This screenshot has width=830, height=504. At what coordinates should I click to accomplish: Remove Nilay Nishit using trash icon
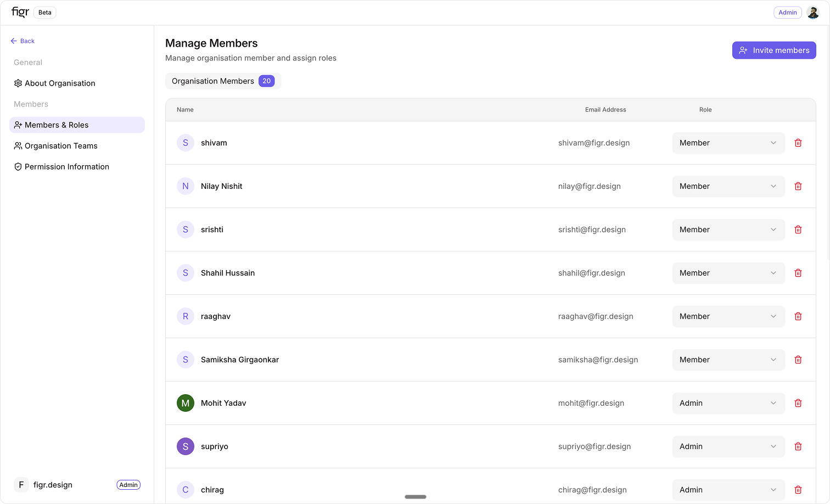point(798,186)
